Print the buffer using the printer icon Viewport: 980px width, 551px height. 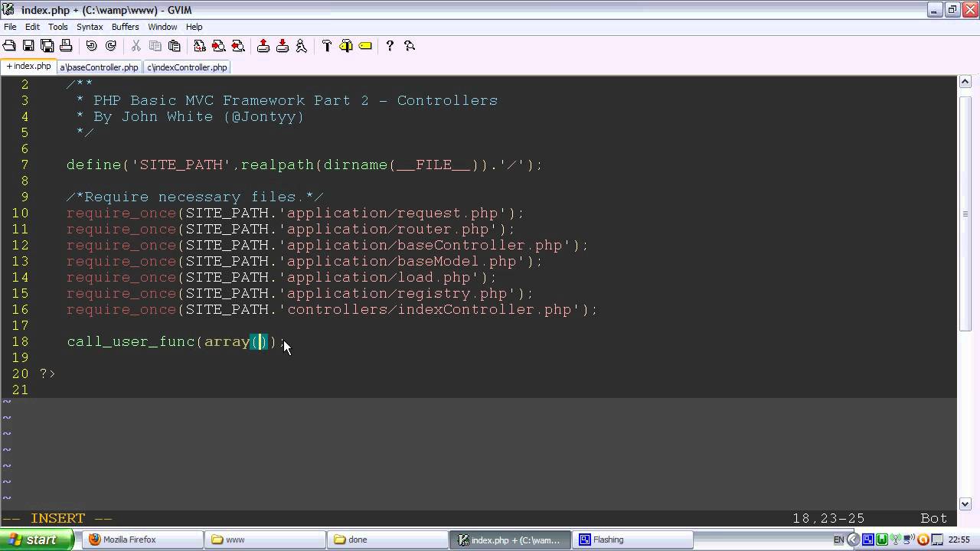(66, 46)
